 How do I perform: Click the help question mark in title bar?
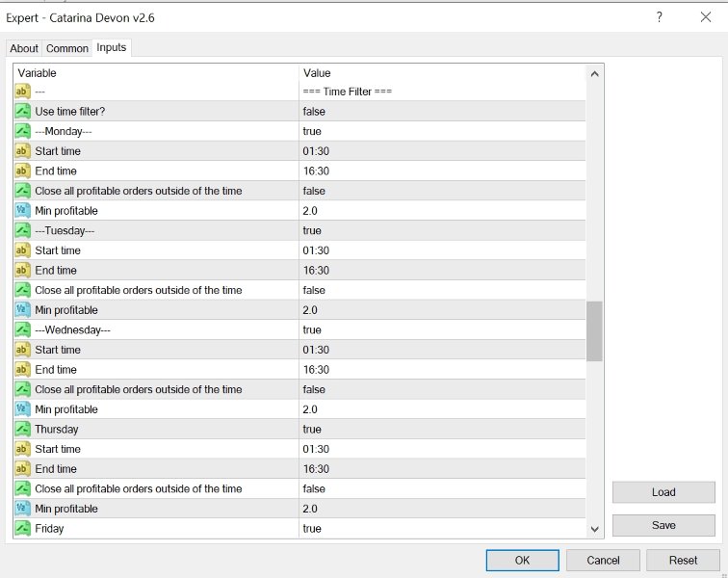point(660,17)
